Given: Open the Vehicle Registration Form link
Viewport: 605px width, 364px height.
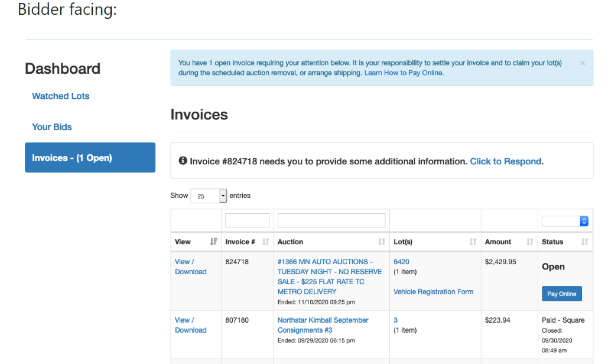Looking at the screenshot, I should 433,292.
